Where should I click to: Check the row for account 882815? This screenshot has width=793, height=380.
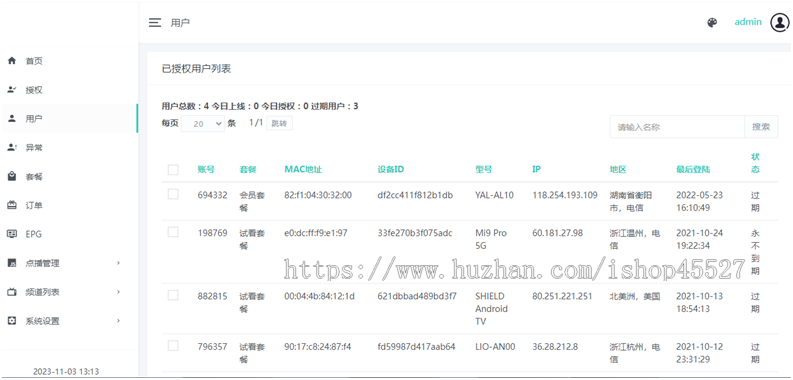click(173, 295)
